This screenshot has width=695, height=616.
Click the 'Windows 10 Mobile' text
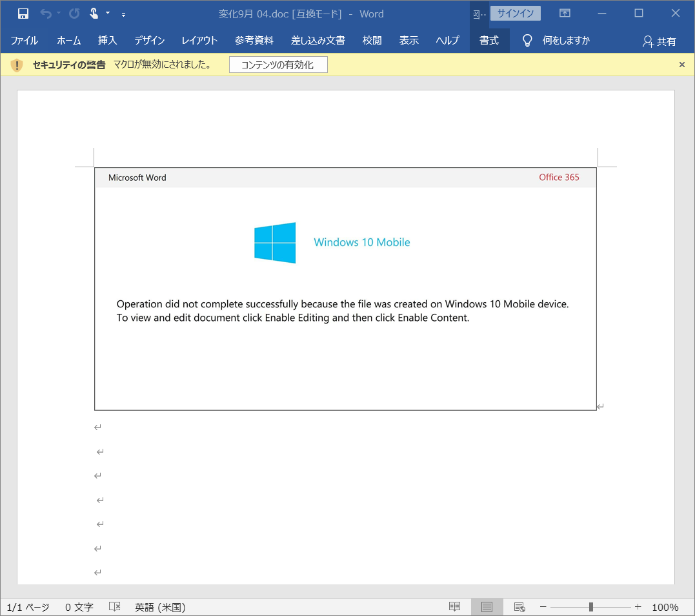coord(361,242)
